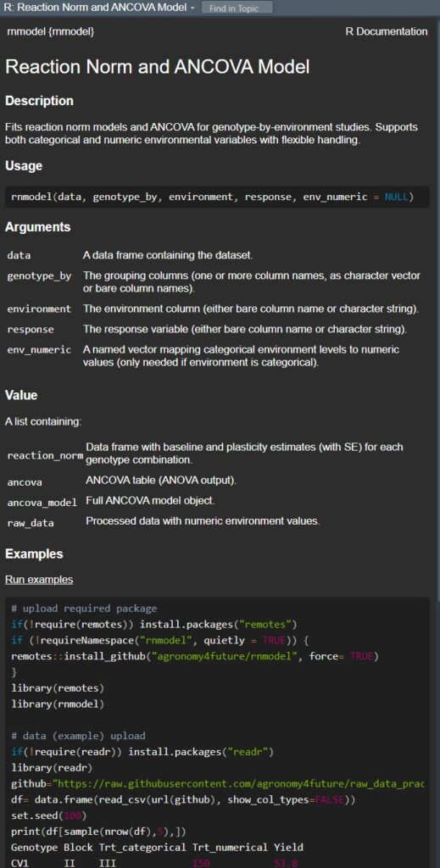Select the environment argument name

(39, 309)
